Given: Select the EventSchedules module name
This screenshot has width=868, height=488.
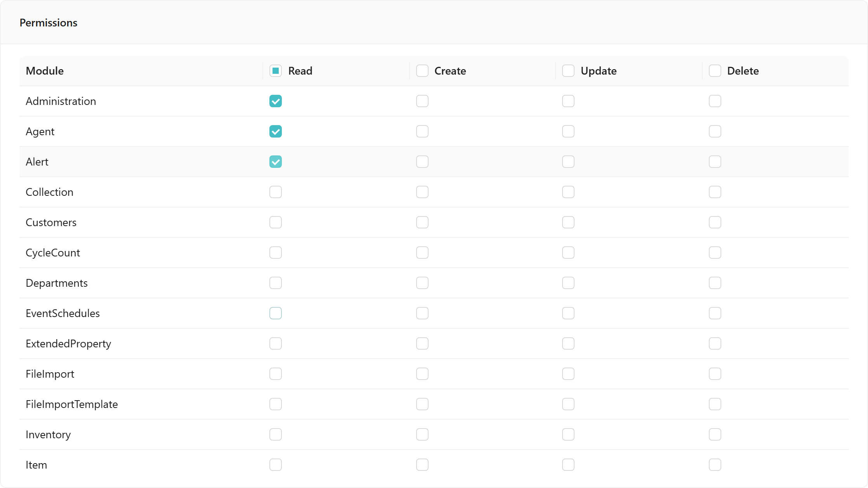Looking at the screenshot, I should [x=62, y=313].
